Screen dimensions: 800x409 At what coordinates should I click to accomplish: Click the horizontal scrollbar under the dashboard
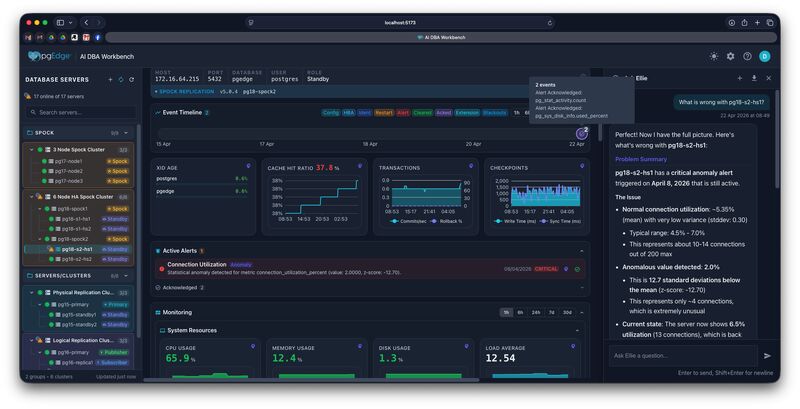coord(311,380)
